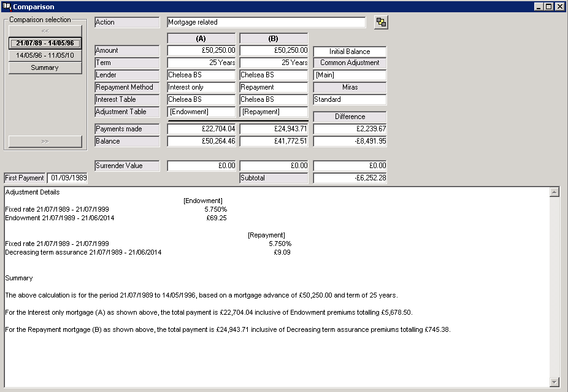Minimize the Comparison window
Screen dimensions: 568x392
pos(539,7)
